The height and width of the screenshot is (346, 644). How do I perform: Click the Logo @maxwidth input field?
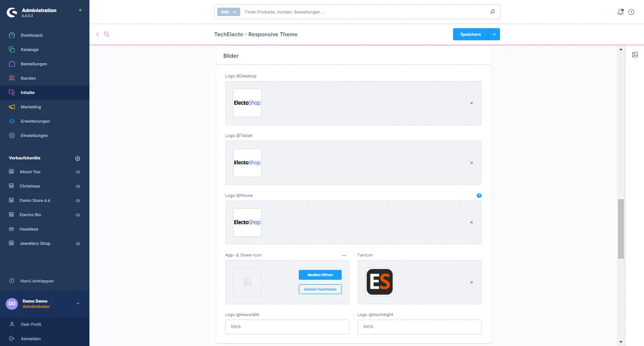click(x=287, y=327)
